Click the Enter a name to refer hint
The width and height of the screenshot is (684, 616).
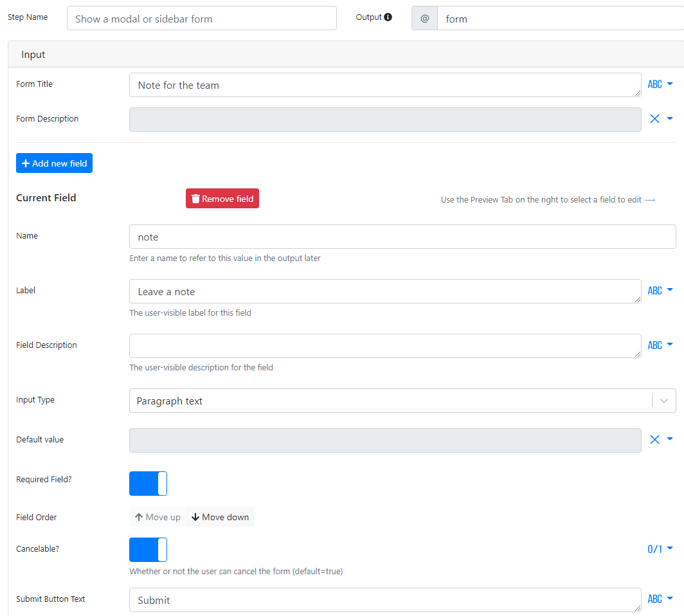coord(224,258)
